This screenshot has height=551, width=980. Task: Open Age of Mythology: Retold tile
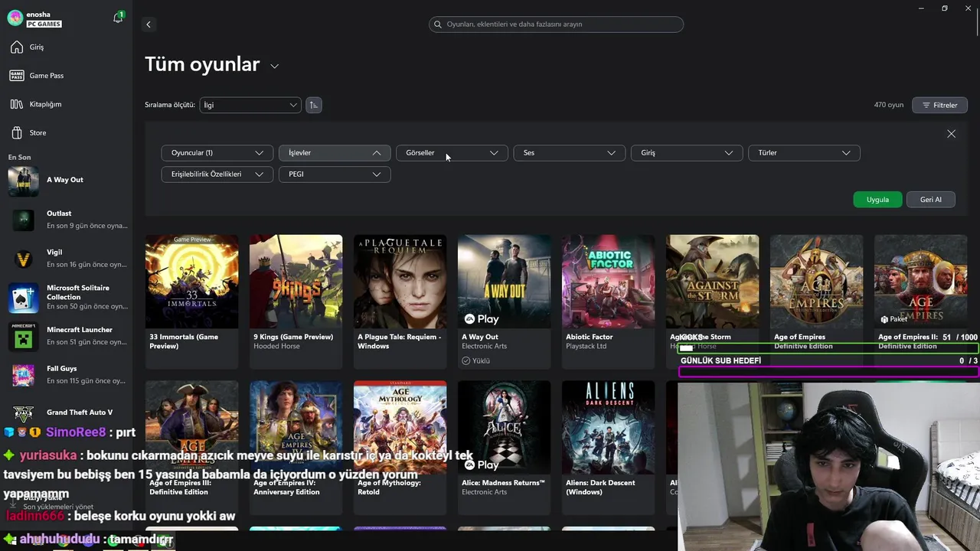point(400,448)
